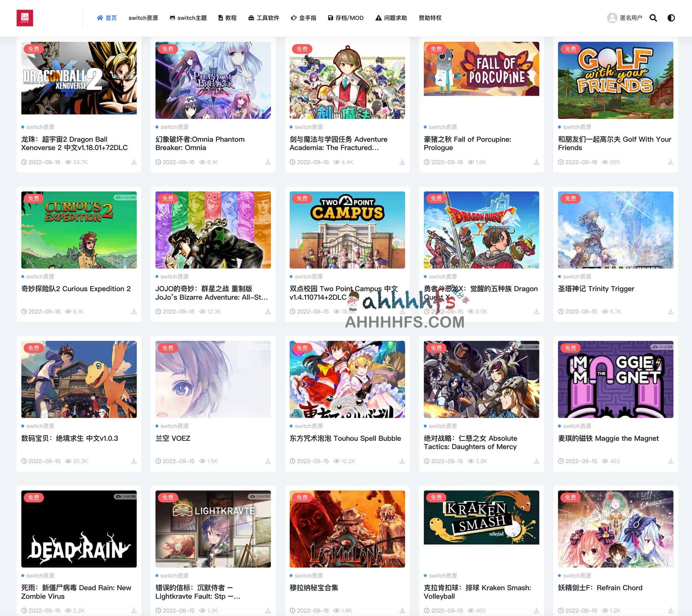Click download icon on Lightkravte card
Viewport: 692px width, 616px height.
pos(268,611)
